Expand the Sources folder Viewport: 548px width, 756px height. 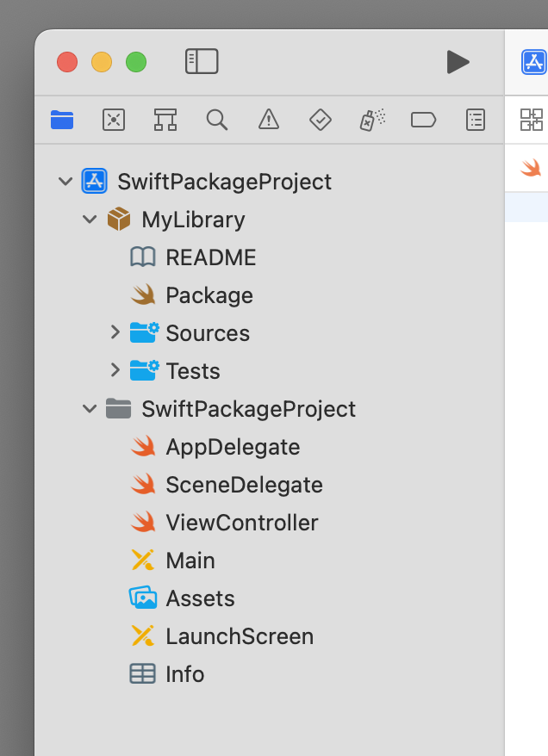click(115, 333)
